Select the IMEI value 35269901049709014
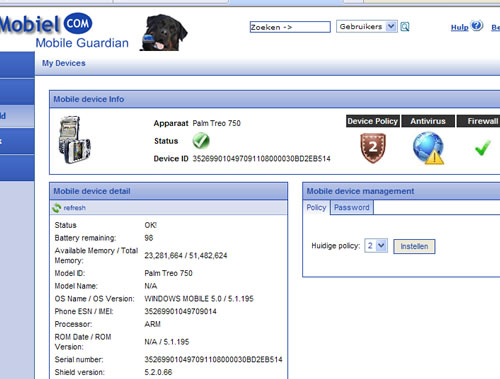The width and height of the screenshot is (500, 379). [x=180, y=311]
